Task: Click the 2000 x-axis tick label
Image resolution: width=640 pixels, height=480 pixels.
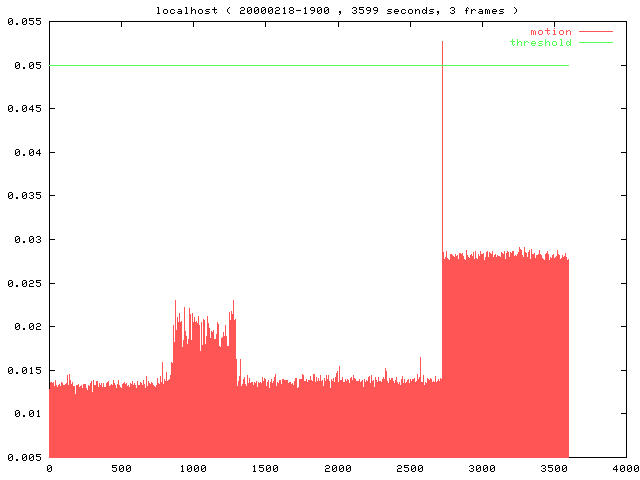Action: point(338,468)
